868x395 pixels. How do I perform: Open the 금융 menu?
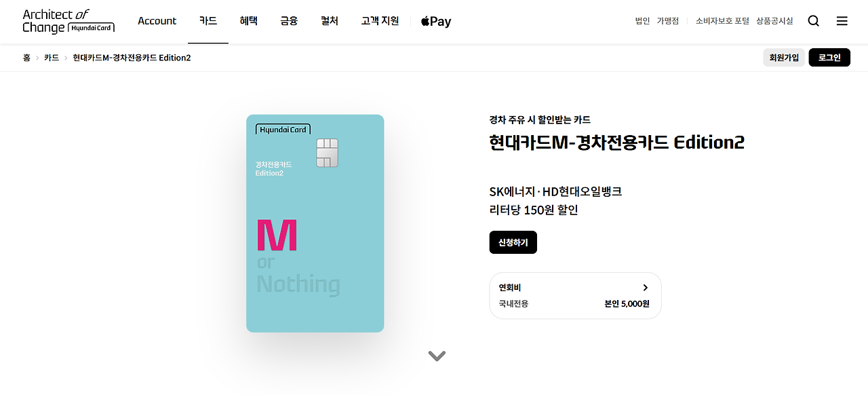point(289,21)
